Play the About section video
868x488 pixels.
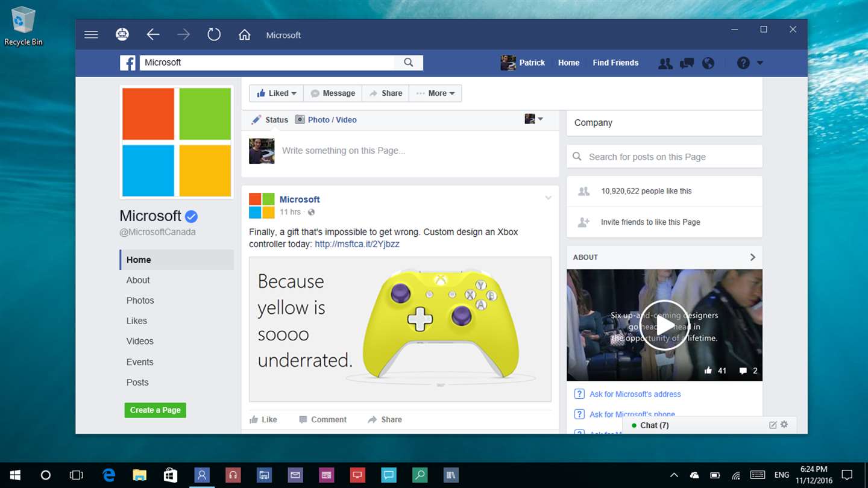click(x=664, y=325)
